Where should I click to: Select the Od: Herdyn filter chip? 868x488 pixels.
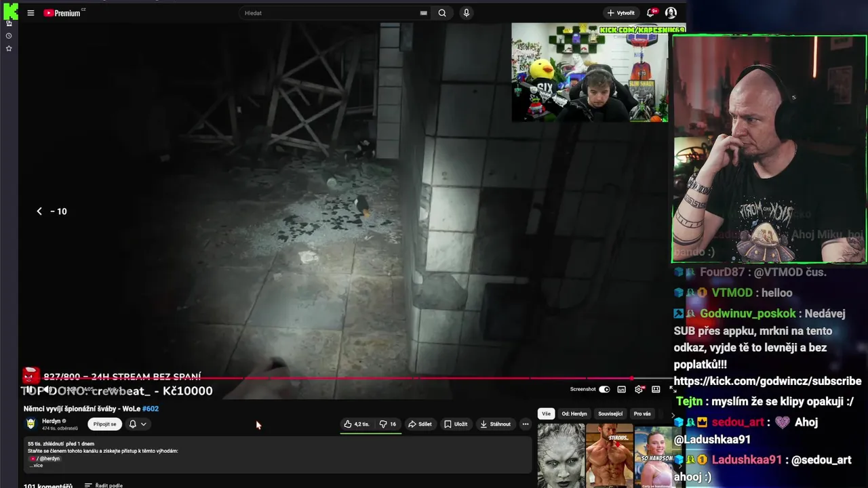pyautogui.click(x=574, y=413)
